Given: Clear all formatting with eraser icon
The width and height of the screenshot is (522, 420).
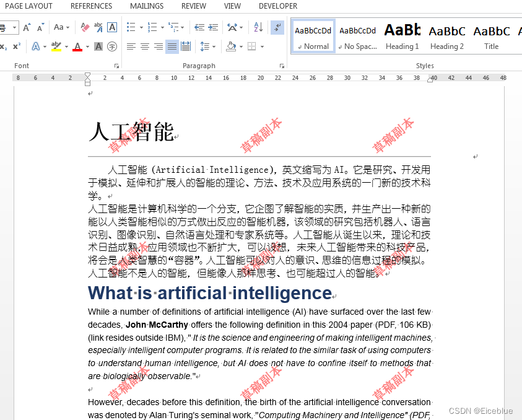Looking at the screenshot, I should coord(85,27).
